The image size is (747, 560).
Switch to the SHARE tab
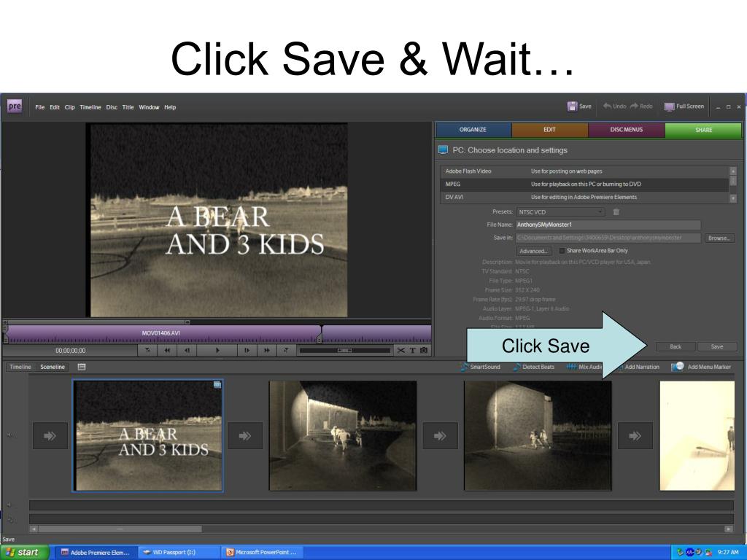pos(704,130)
